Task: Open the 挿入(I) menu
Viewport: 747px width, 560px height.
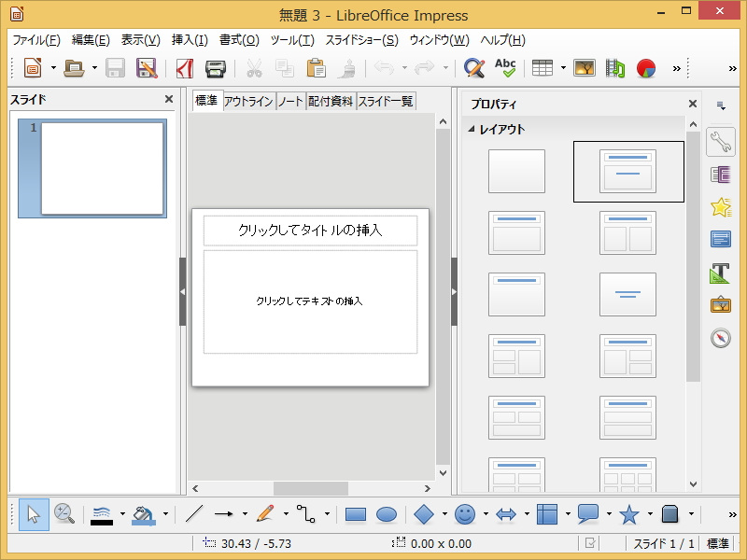Action: click(190, 40)
